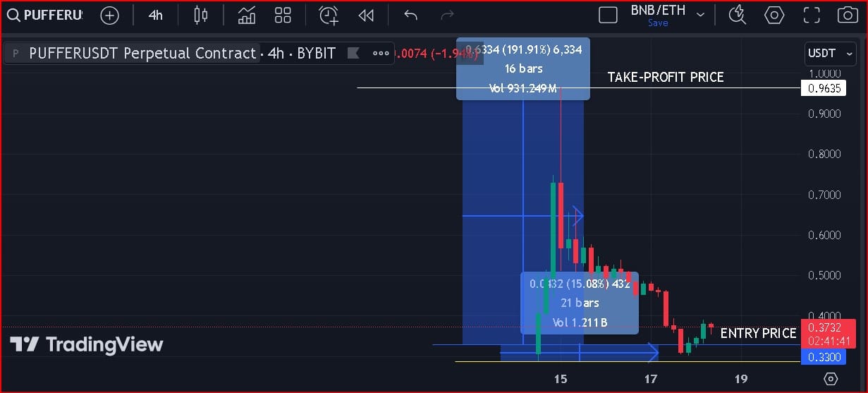The width and height of the screenshot is (868, 393).
Task: Open indicator templates grid
Action: [283, 15]
